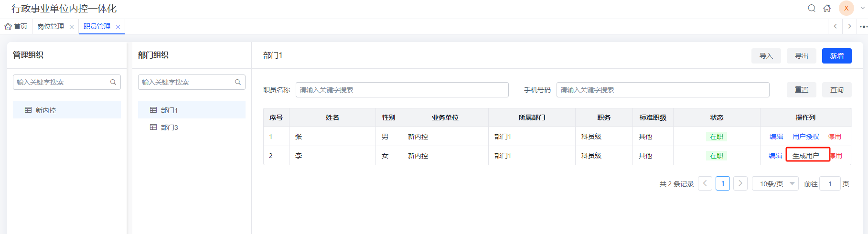Click search icon in 管理组织 search box
The image size is (868, 234).
[x=113, y=82]
